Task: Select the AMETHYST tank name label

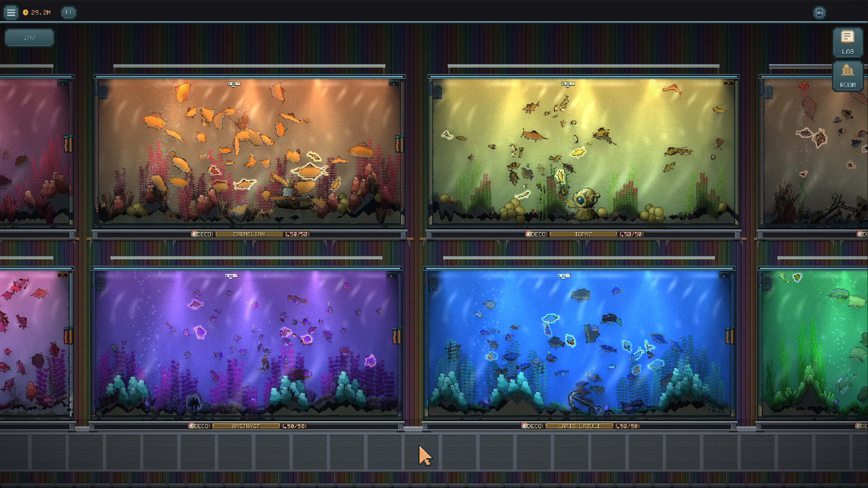Action: pyautogui.click(x=246, y=426)
